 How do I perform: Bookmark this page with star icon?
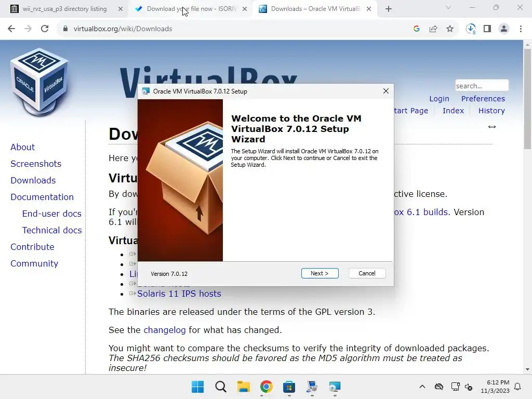point(450,29)
